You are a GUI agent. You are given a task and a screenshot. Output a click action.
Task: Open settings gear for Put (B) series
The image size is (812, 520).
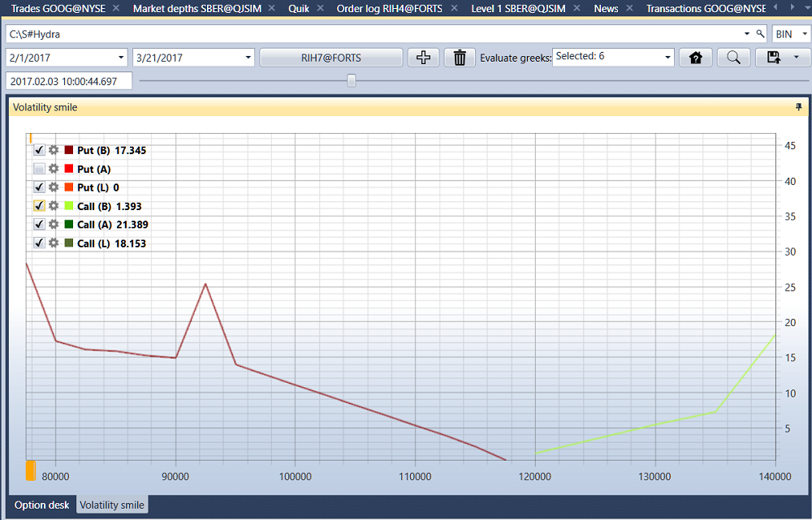[54, 150]
